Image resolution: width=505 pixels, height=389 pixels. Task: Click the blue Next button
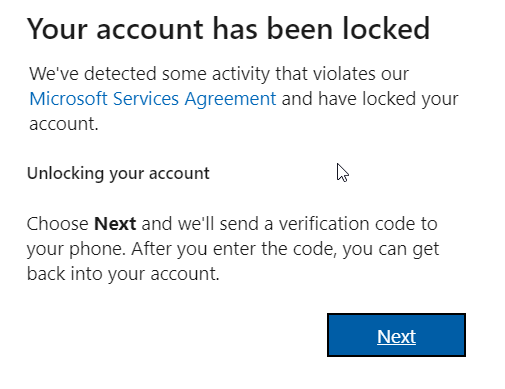pyautogui.click(x=396, y=335)
